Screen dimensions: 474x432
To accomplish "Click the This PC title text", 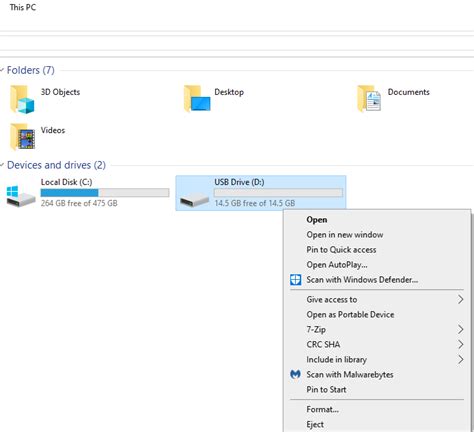I will [x=23, y=7].
